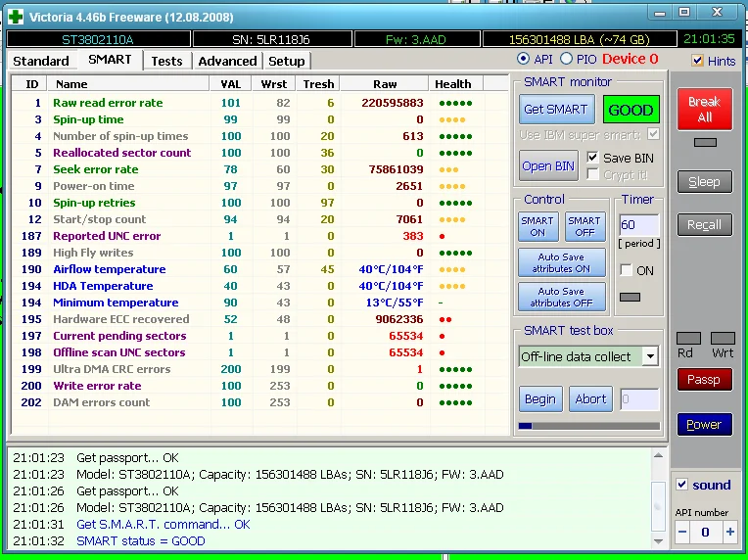The height and width of the screenshot is (560, 748).
Task: Click the Recall button
Action: coord(704,224)
